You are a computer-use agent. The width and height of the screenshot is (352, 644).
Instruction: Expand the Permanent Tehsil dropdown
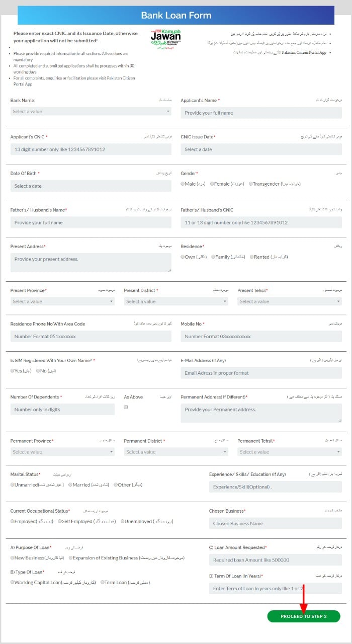[289, 452]
